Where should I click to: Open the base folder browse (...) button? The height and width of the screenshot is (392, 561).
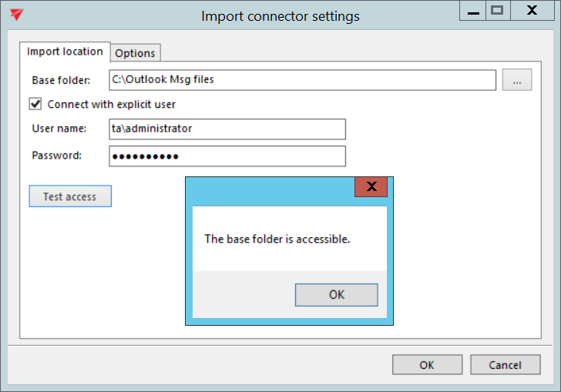point(517,80)
